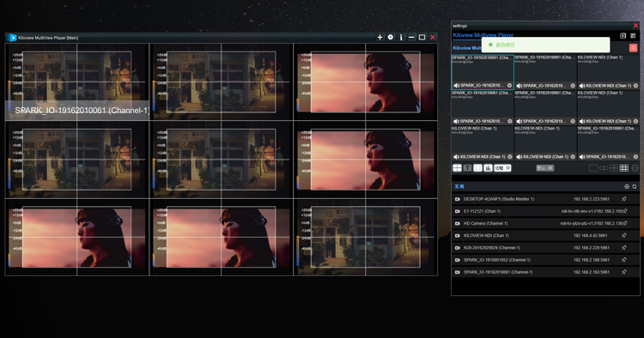
Task: Select KILOVIEW-NDI (Chan 1) name in discovery list
Action: pos(486,235)
